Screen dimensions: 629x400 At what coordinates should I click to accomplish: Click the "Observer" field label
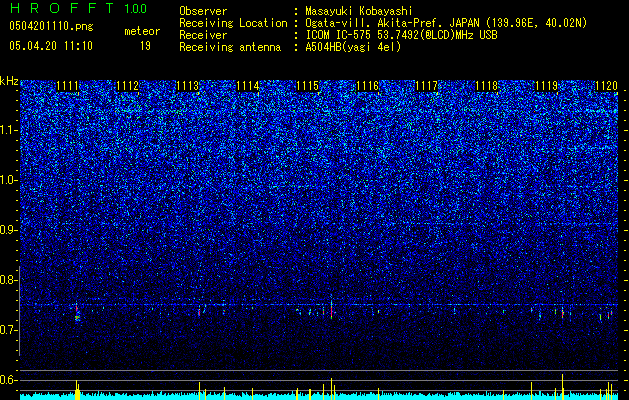point(203,12)
